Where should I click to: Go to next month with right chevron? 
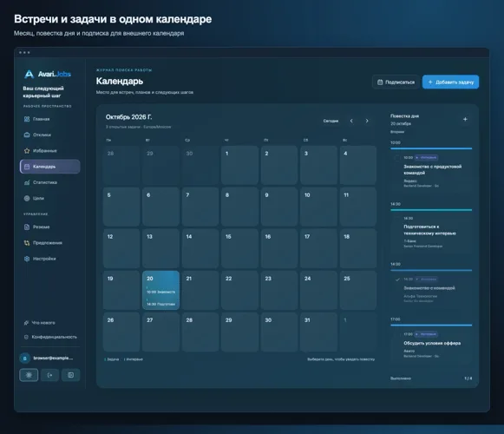coord(367,121)
